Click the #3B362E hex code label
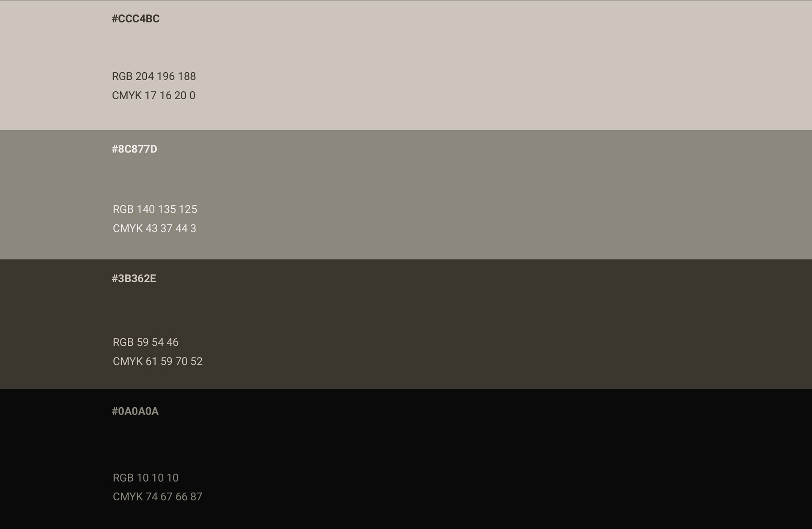This screenshot has height=529, width=812. click(134, 278)
